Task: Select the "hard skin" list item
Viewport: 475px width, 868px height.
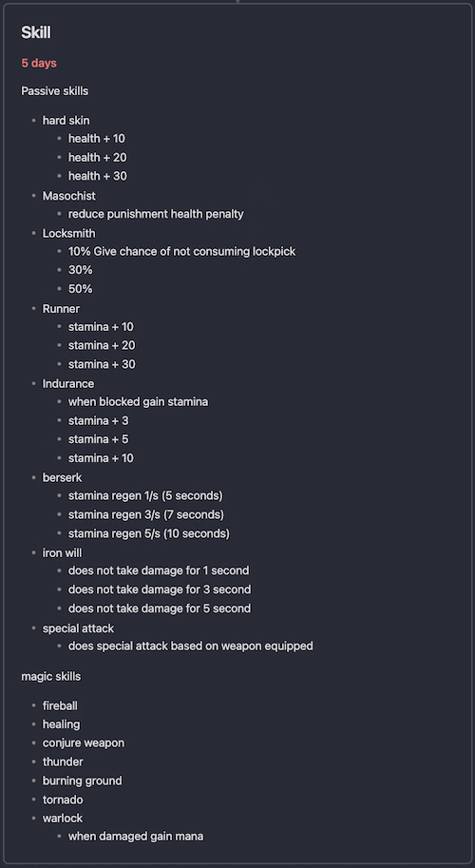Action: 66,120
